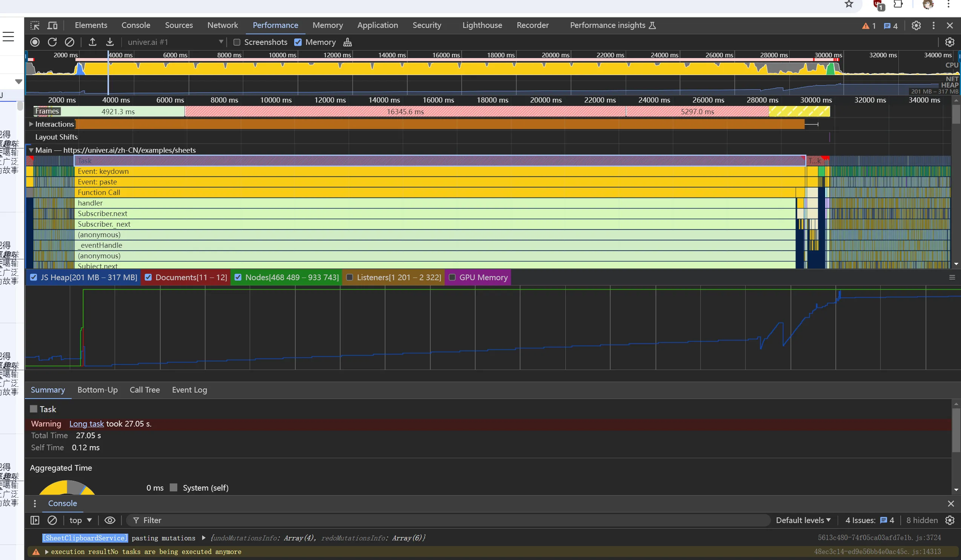The image size is (961, 560).
Task: Open the Default levels dropdown
Action: click(803, 520)
